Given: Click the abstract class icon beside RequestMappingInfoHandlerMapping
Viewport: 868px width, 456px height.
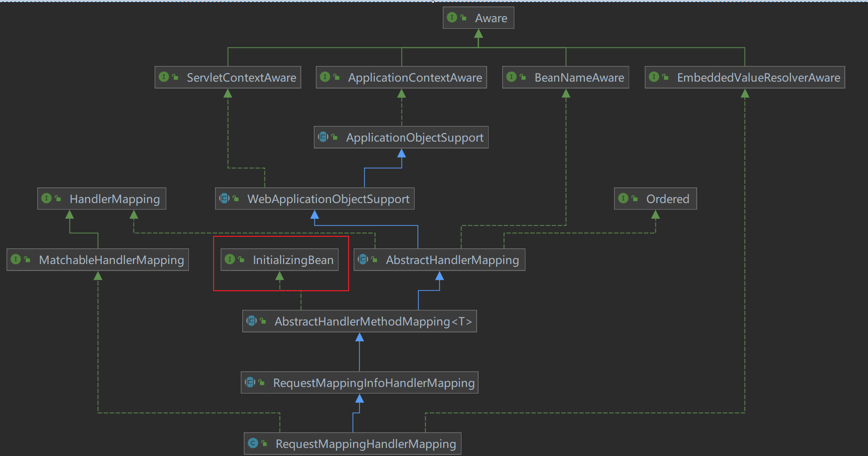Looking at the screenshot, I should 250,382.
